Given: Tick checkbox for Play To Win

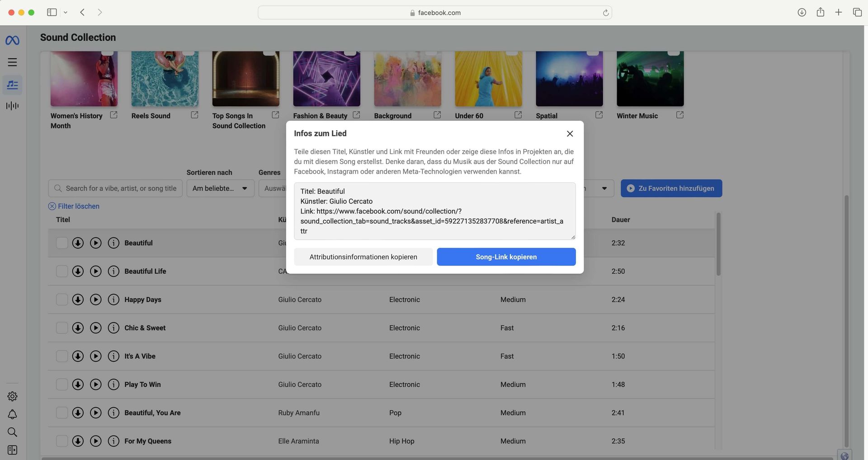Looking at the screenshot, I should pyautogui.click(x=62, y=384).
